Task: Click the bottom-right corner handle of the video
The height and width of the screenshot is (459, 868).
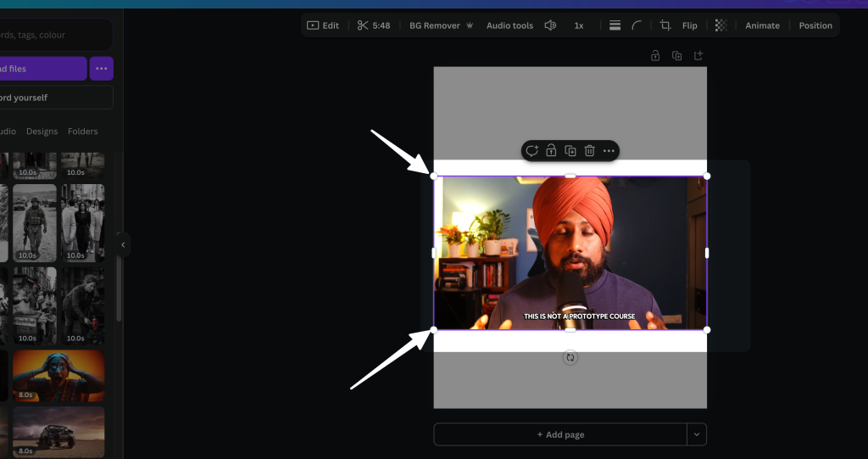Action: pos(707,330)
